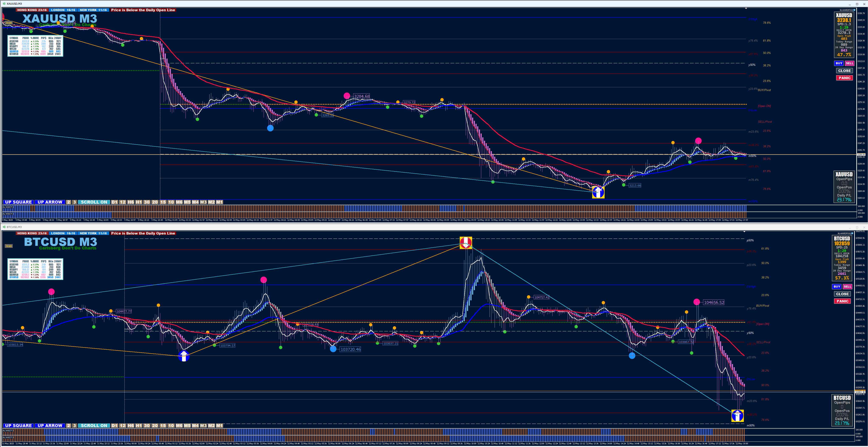Toggle SCROLL ON in XAUUSD chart

tap(94, 202)
